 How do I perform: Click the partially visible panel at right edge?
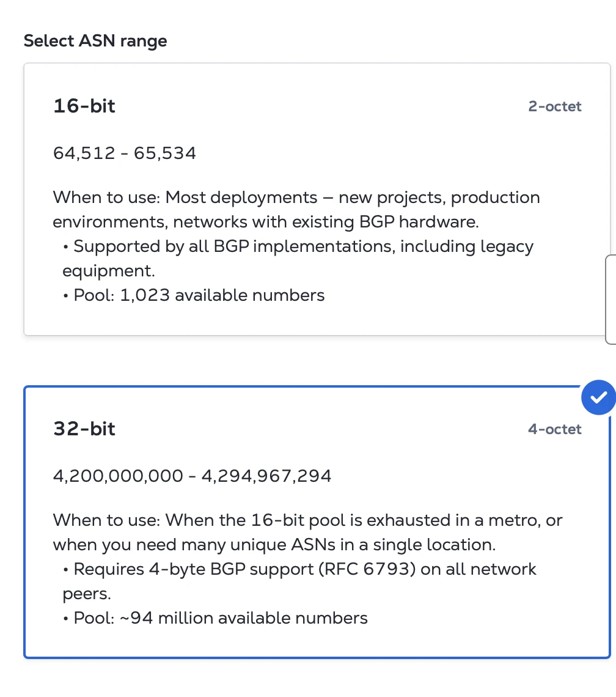point(611,300)
